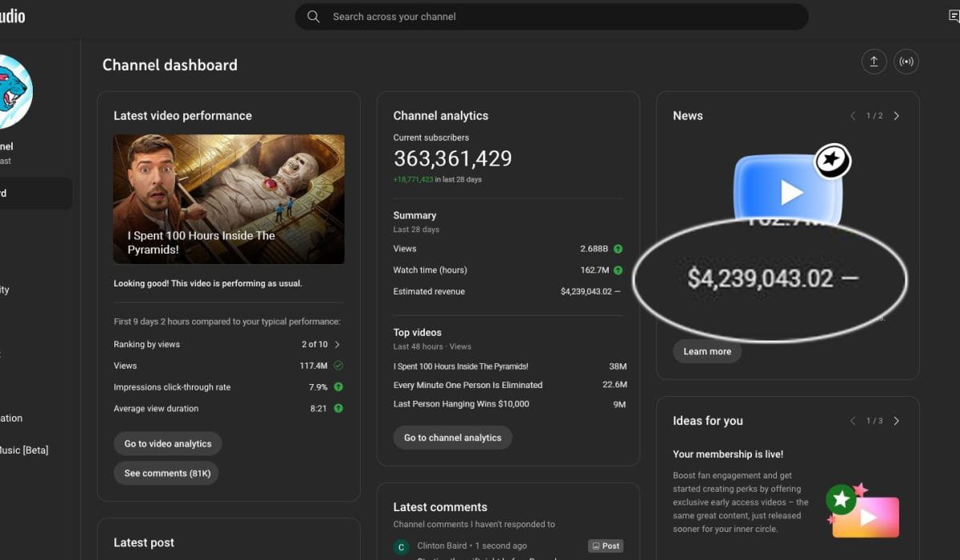Click Learn more in News card
960x560 pixels.
[x=707, y=351]
